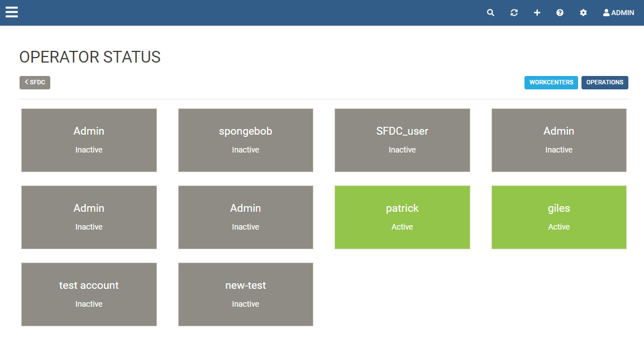The image size is (644, 357).
Task: Switch to the OPERATIONS view
Action: click(x=604, y=82)
